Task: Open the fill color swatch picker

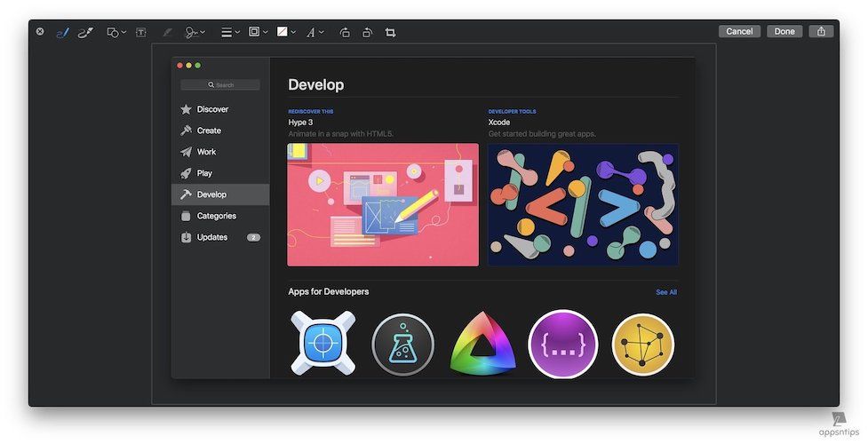Action: pos(286,32)
